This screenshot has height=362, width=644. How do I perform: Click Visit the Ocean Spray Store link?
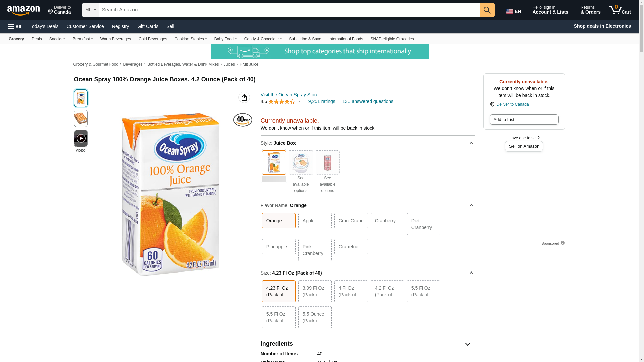coord(289,95)
